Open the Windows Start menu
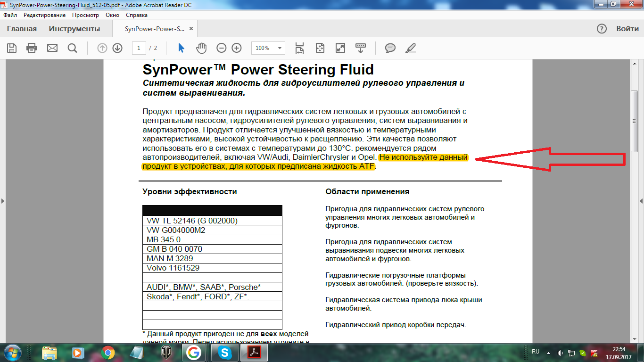This screenshot has height=362, width=644. click(12, 352)
